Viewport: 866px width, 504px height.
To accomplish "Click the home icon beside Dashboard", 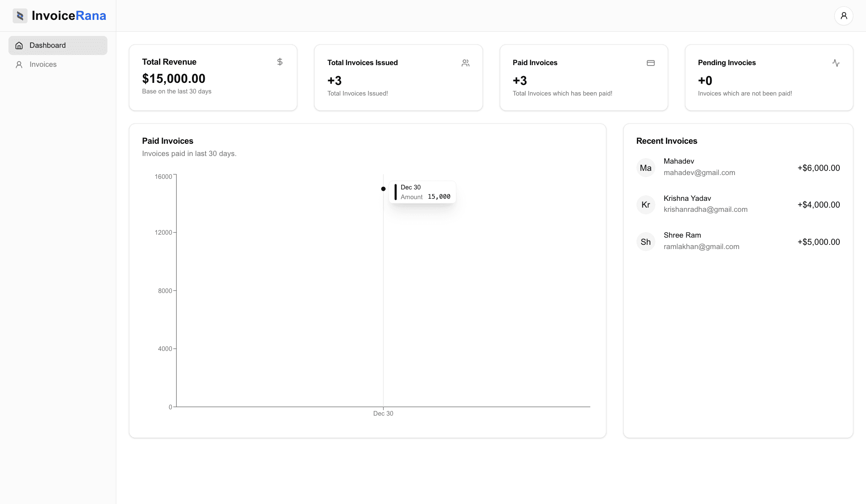I will pyautogui.click(x=19, y=45).
